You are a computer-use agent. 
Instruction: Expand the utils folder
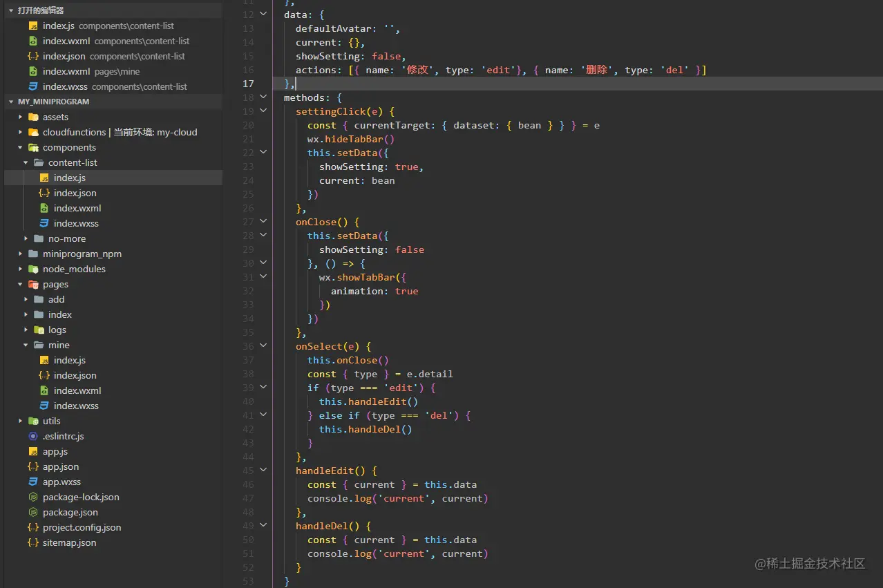tap(21, 421)
